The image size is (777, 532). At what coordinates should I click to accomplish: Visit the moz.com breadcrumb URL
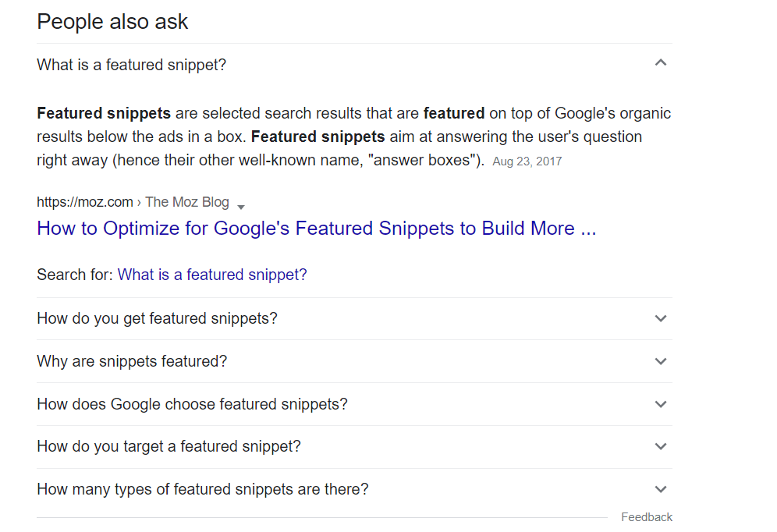point(84,201)
